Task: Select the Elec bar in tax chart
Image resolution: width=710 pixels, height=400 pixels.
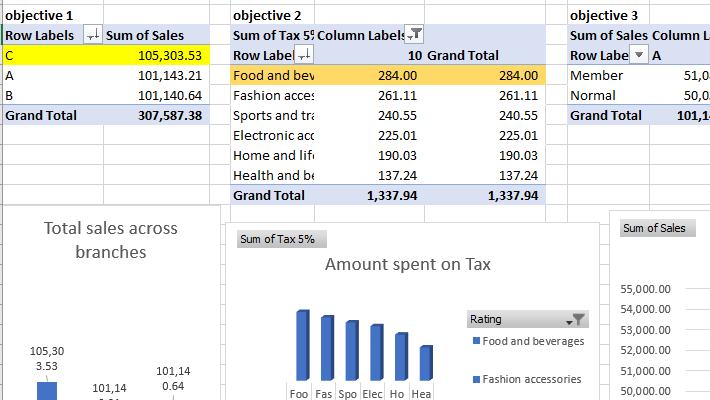Action: 376,352
